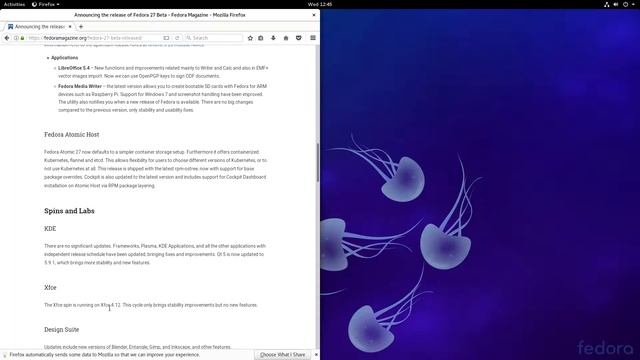Open a new tab with plus button
Image resolution: width=640 pixels, height=360 pixels.
point(81,27)
